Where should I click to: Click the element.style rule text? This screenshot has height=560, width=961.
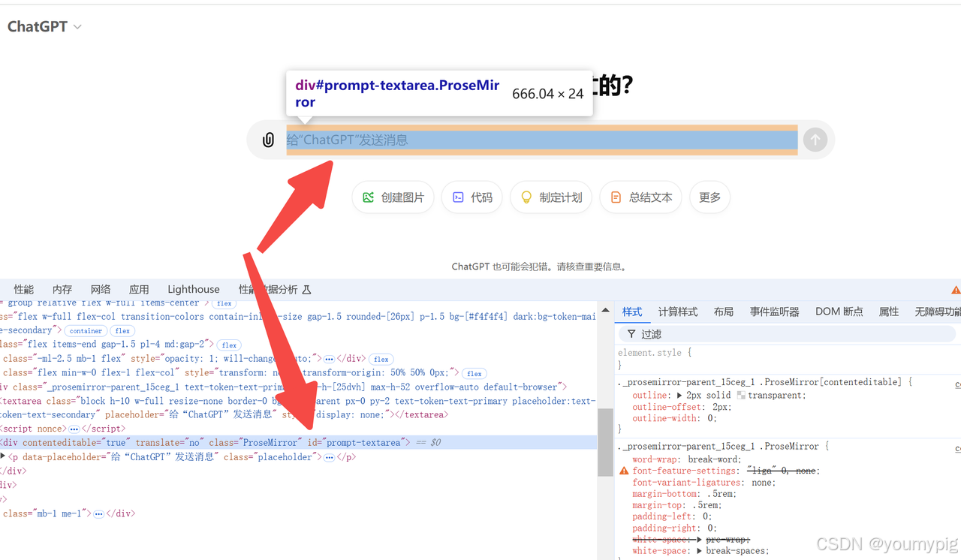pyautogui.click(x=649, y=352)
